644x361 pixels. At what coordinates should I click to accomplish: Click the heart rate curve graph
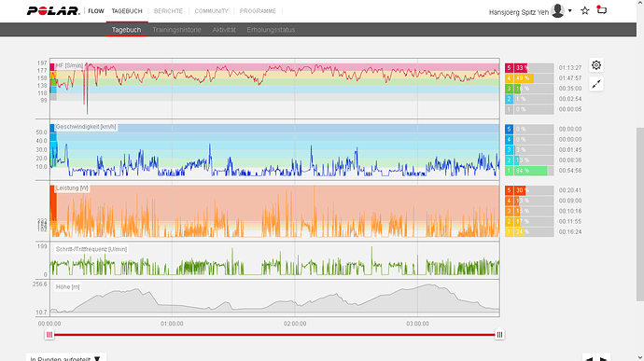point(274,89)
